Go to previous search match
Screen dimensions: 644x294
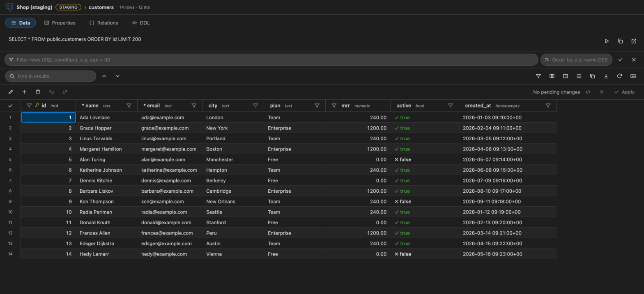pyautogui.click(x=104, y=76)
